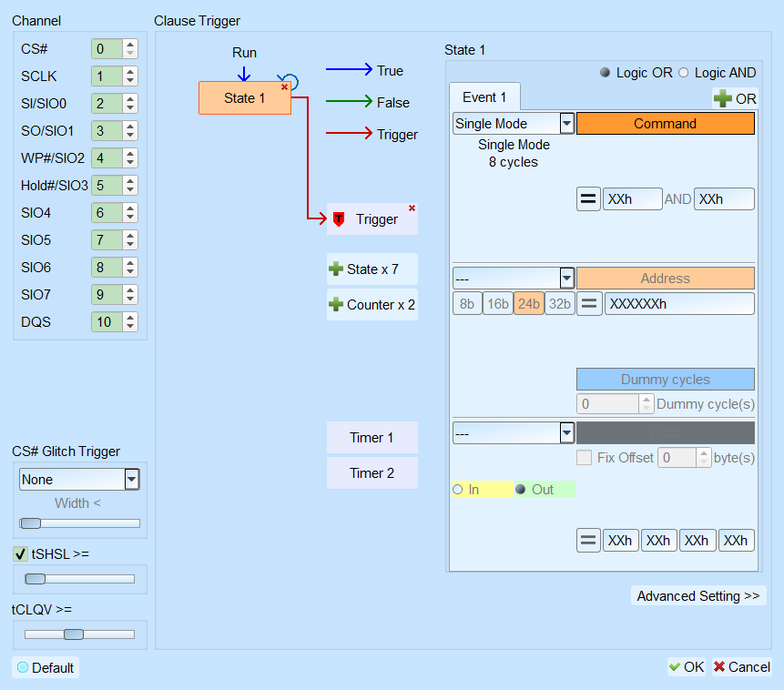The width and height of the screenshot is (784, 690).
Task: Click the equals operator in the data row
Action: (588, 541)
